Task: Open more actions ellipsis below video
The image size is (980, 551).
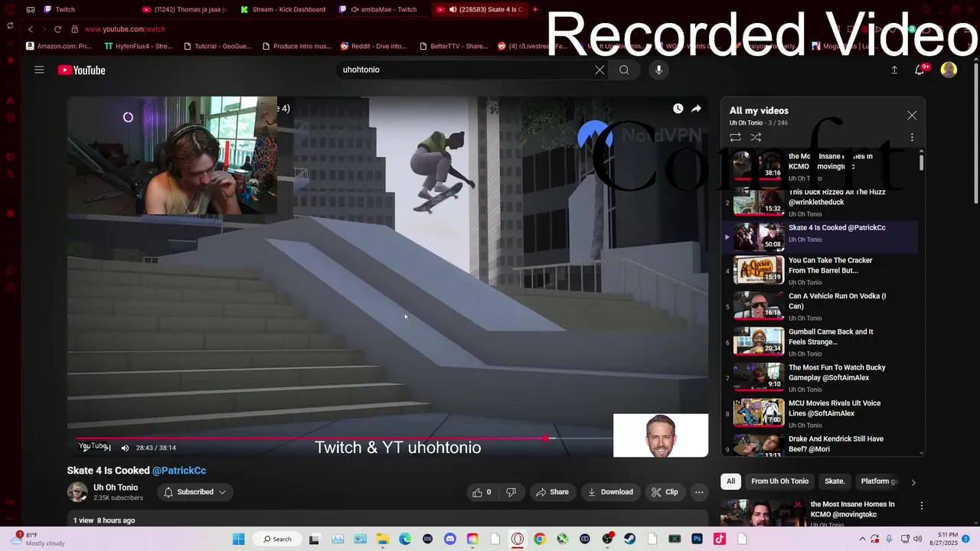Action: click(699, 492)
